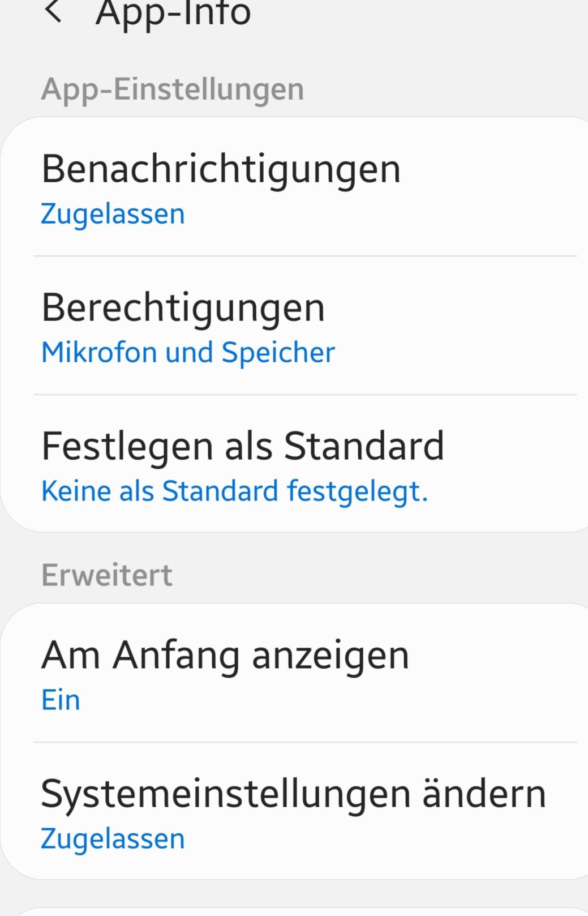
Task: Open Am Anfang anzeigen setting
Action: (x=294, y=673)
